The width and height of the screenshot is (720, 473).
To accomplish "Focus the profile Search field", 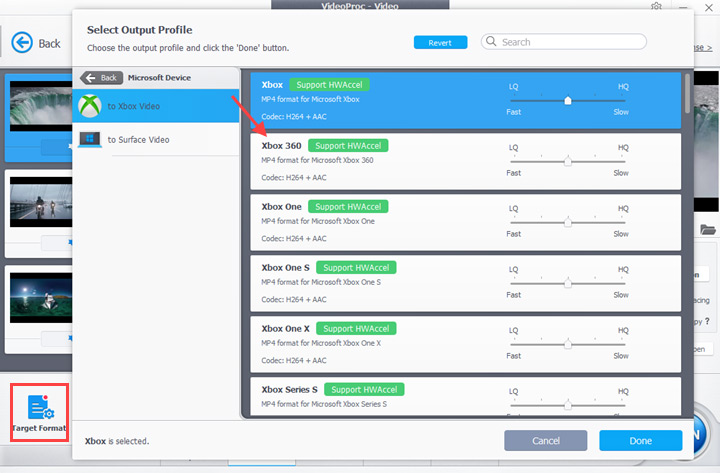I will pos(564,42).
